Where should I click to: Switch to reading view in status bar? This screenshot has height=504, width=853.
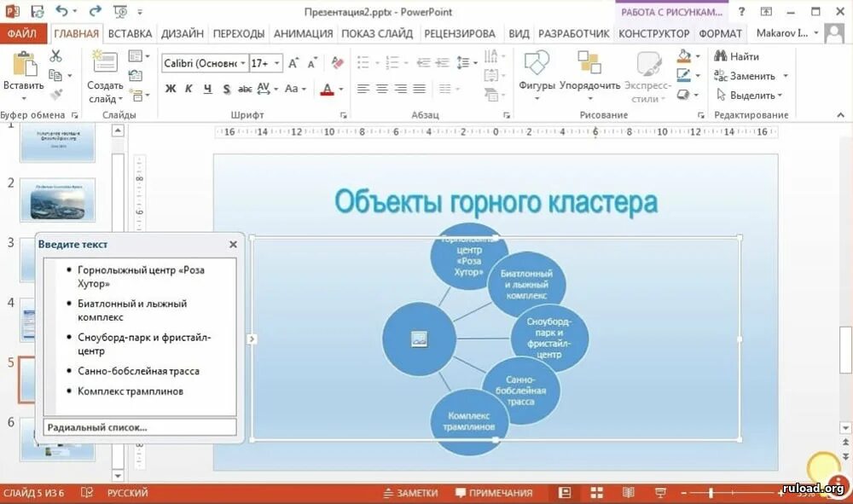[x=629, y=493]
